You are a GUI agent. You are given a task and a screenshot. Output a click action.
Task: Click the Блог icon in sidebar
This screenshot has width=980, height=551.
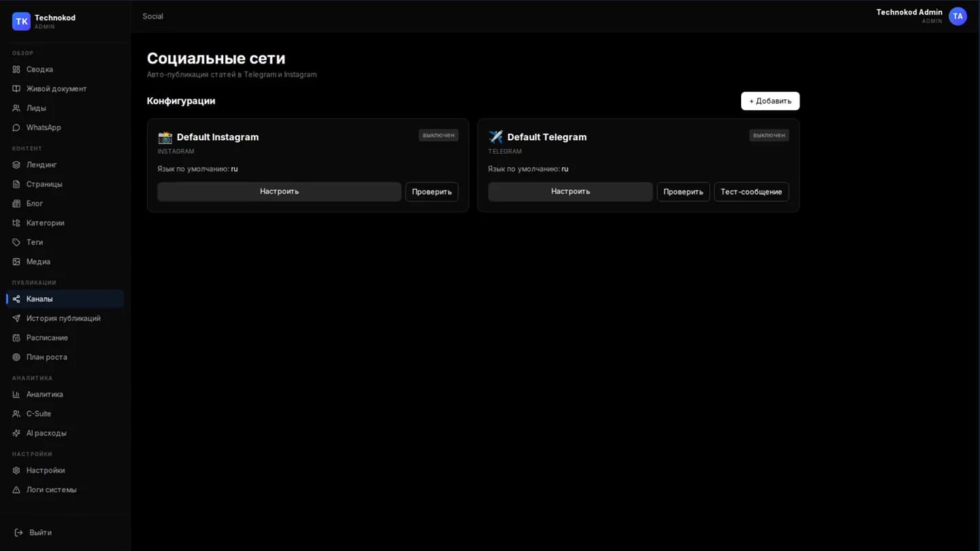click(16, 203)
